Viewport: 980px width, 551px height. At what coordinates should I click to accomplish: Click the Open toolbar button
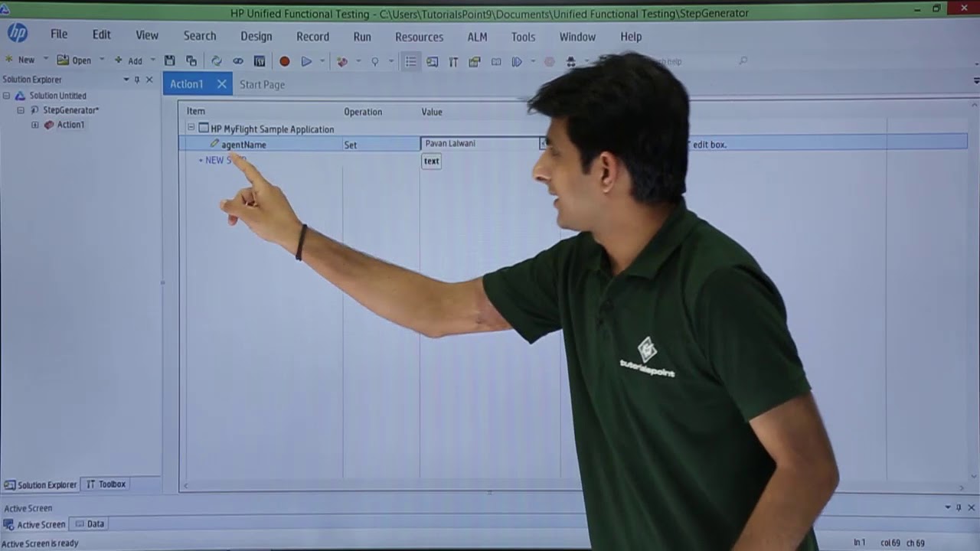(x=75, y=60)
